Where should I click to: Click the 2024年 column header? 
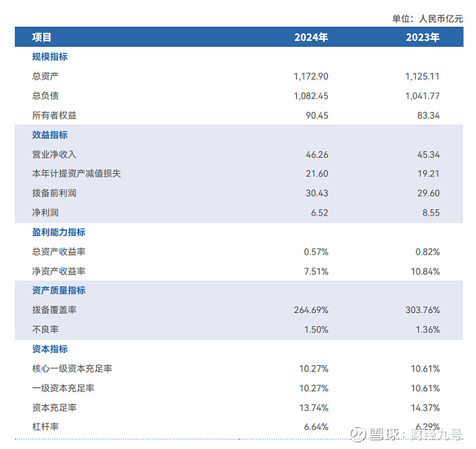coord(311,37)
